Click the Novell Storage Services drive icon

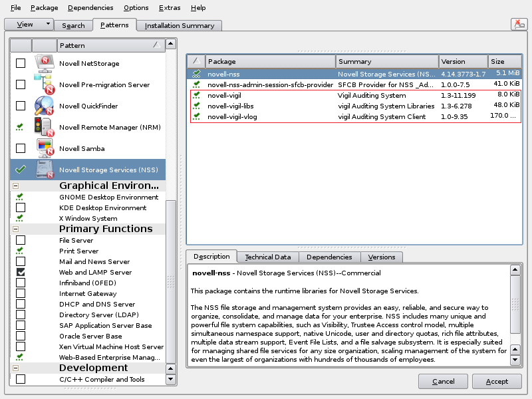45,170
